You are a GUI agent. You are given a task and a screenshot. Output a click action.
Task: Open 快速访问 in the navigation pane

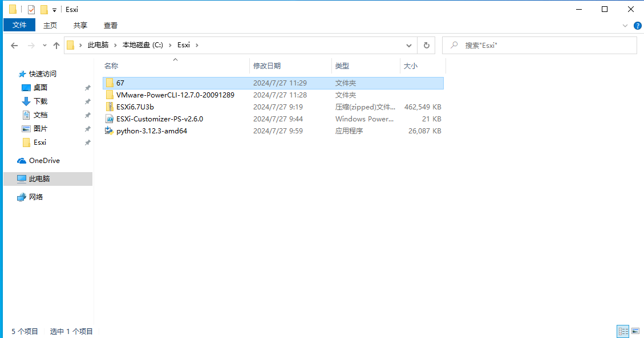click(x=43, y=74)
